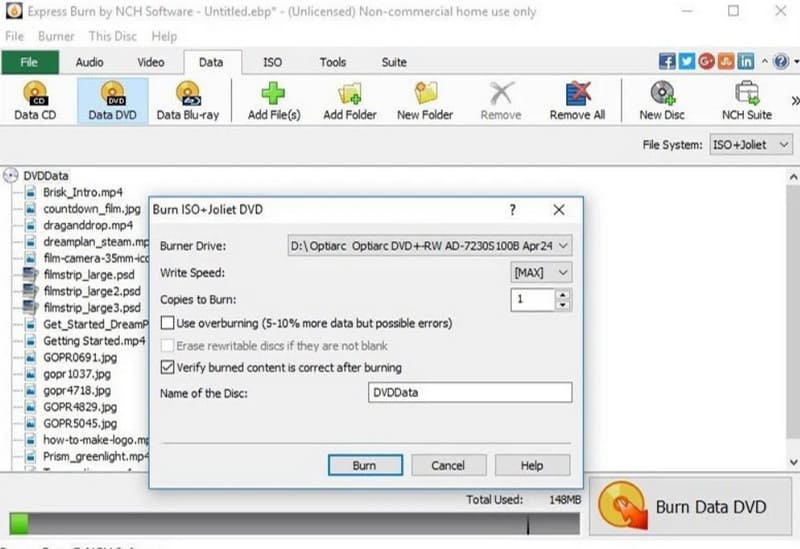Viewport: 800px width, 549px height.
Task: Open the Burner Drive dropdown
Action: click(565, 245)
